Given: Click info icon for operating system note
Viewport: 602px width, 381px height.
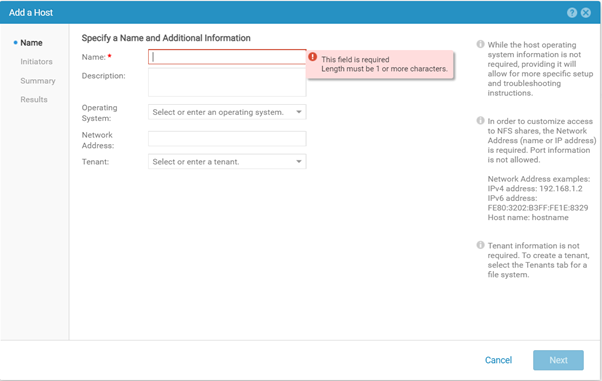Looking at the screenshot, I should 480,44.
